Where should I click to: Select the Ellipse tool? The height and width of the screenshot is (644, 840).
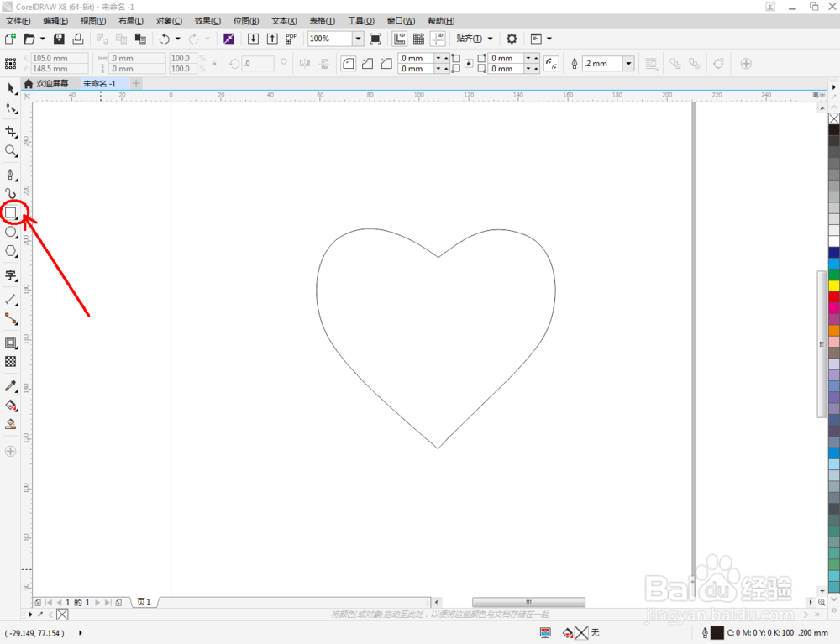tap(11, 232)
